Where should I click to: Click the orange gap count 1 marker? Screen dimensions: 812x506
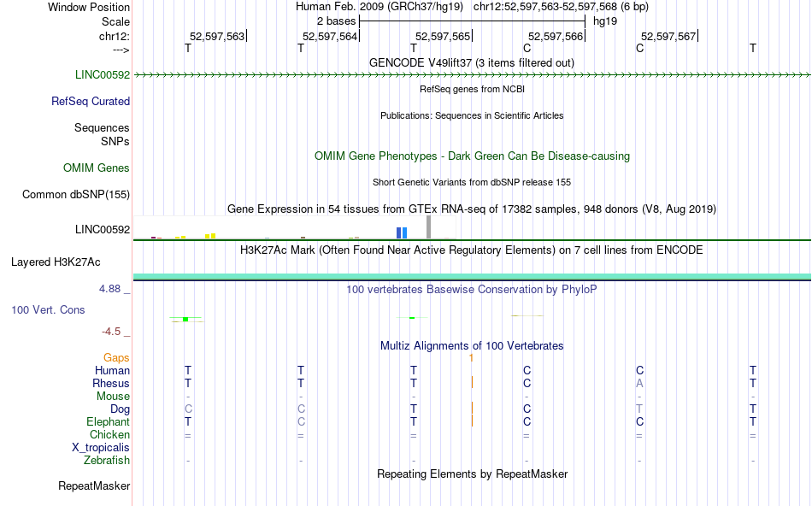point(471,358)
